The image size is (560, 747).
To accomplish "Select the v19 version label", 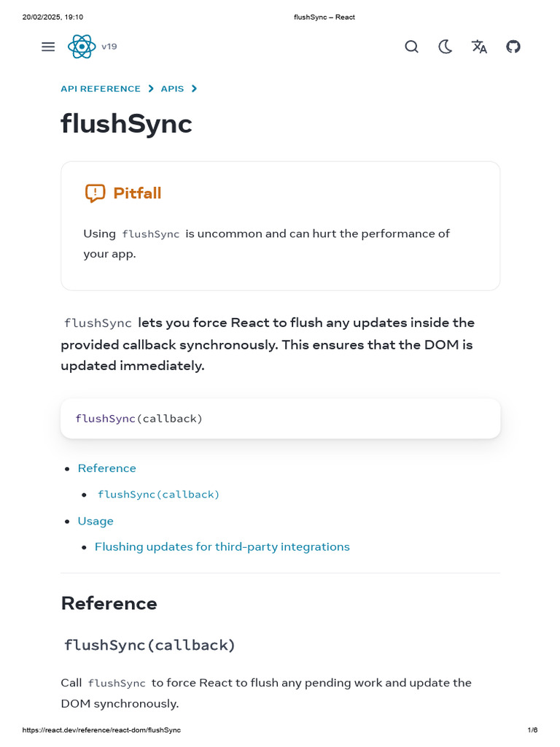I will 109,47.
